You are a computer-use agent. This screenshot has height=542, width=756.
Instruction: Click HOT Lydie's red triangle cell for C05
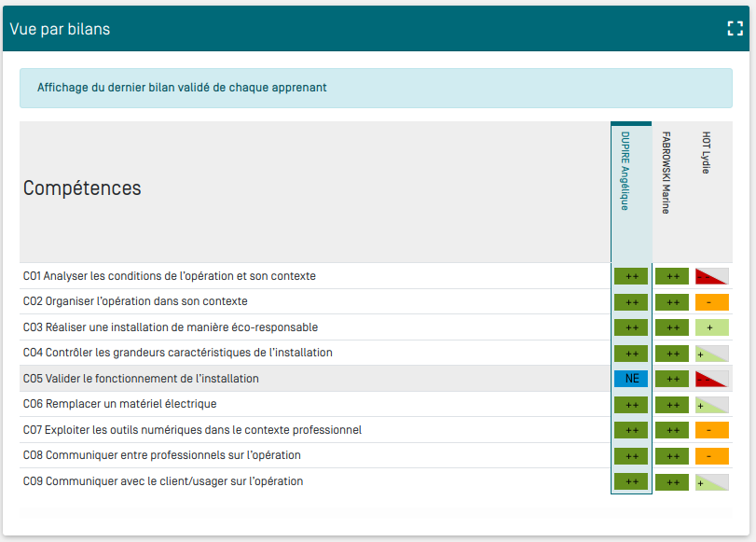pyautogui.click(x=711, y=379)
